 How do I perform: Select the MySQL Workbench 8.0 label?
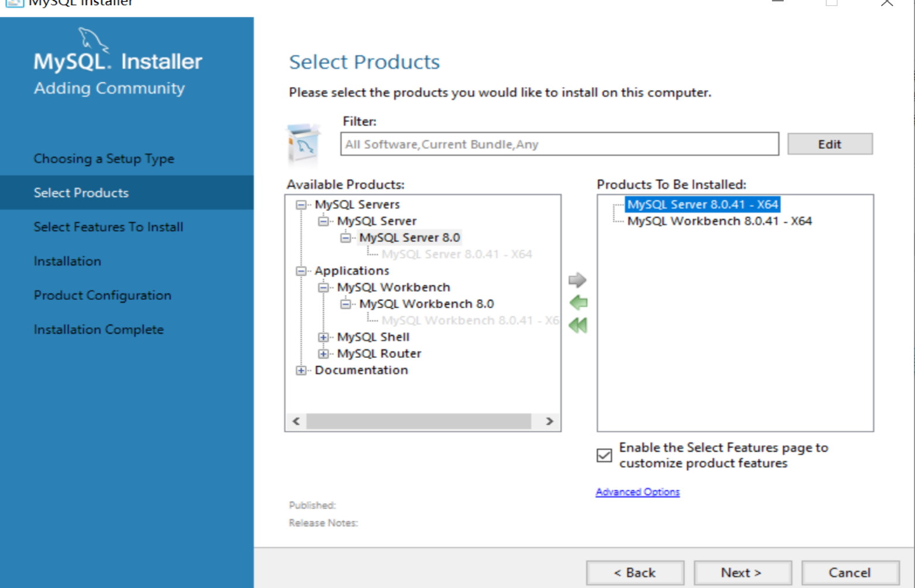coord(426,303)
